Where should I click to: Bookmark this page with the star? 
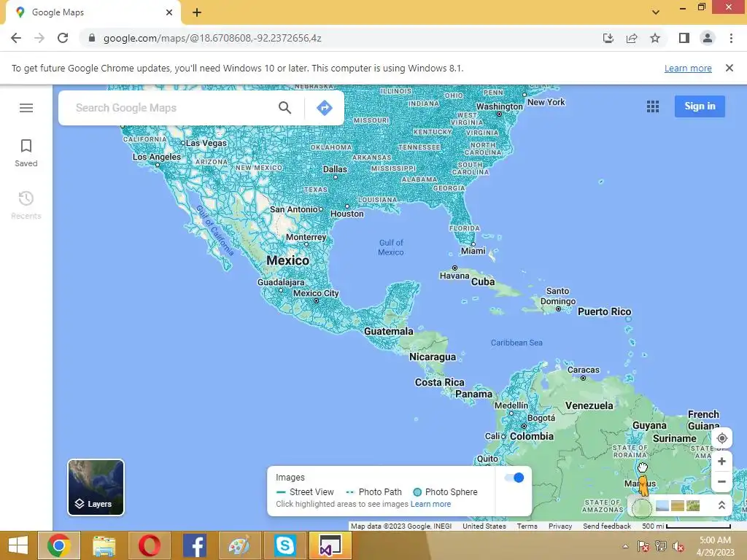655,38
